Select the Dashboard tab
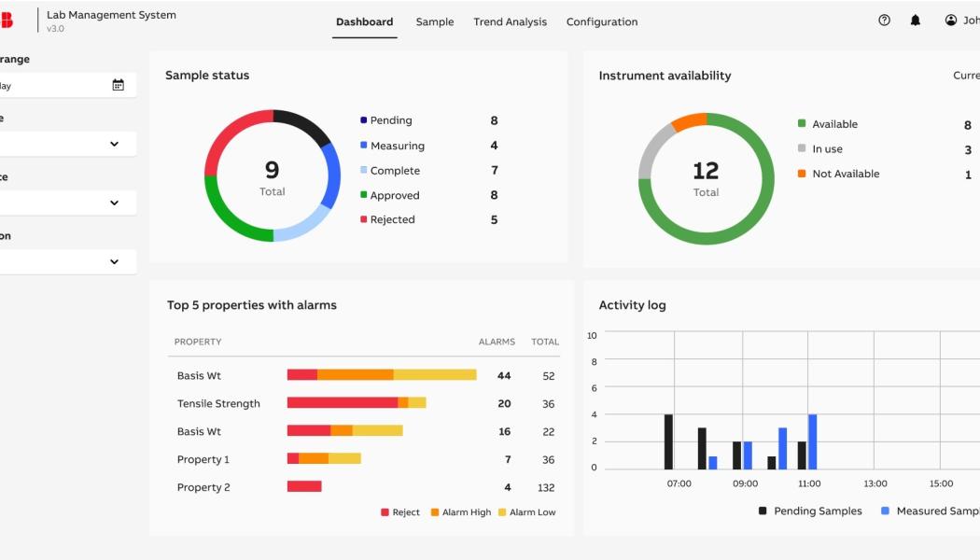 pyautogui.click(x=364, y=21)
